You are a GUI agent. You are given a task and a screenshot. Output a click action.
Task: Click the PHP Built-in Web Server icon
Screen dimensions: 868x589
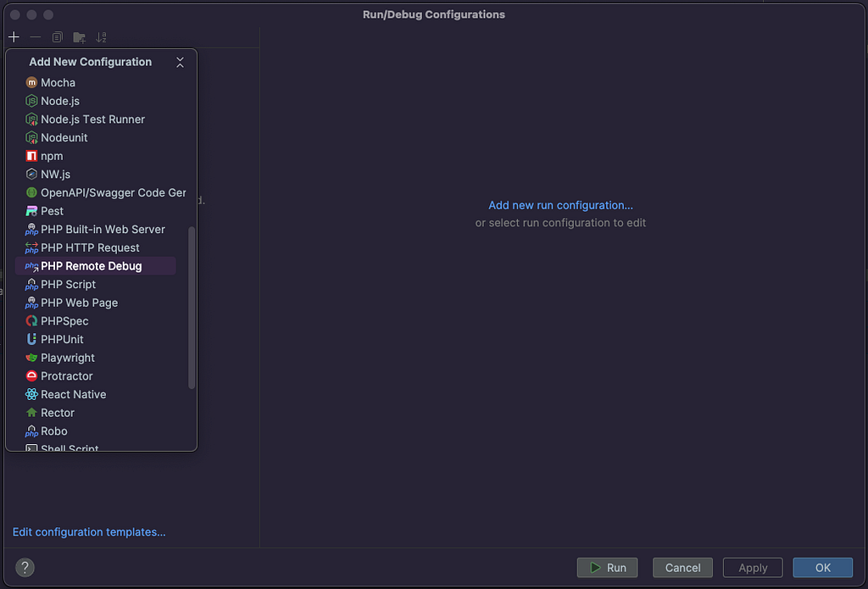click(31, 229)
